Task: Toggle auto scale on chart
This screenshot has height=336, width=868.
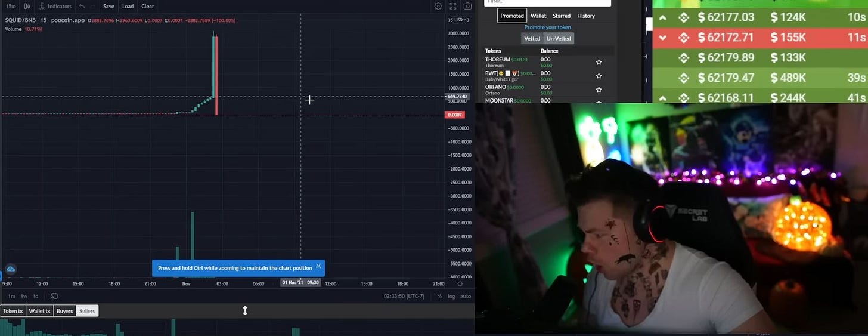Action: (466, 296)
